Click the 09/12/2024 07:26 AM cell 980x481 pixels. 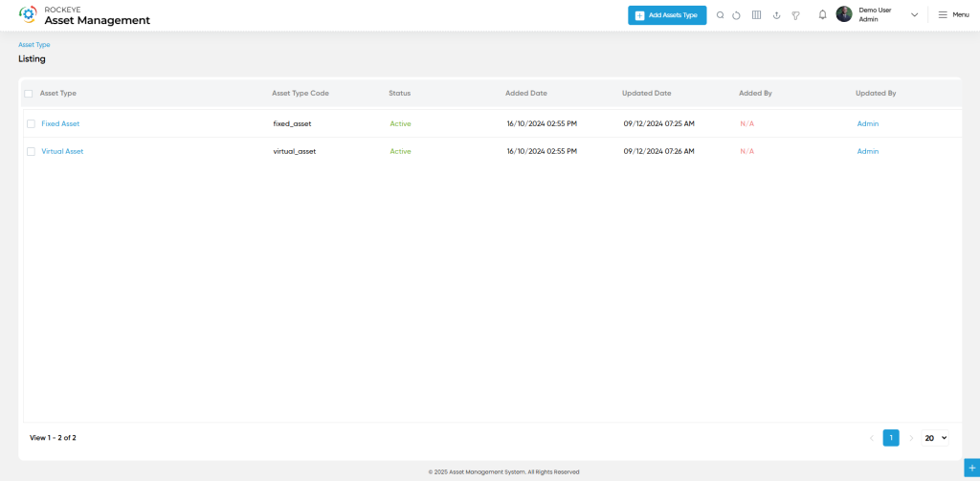658,151
